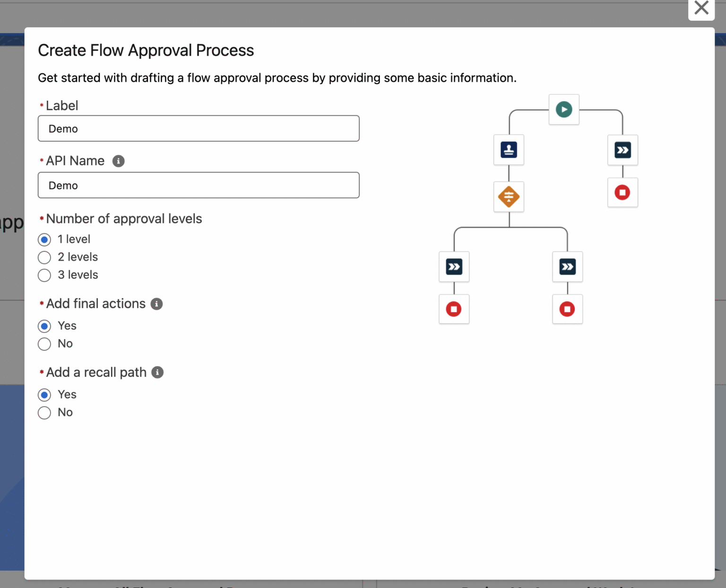Screen dimensions: 726x588
Task: Click the green Start node in the diagram
Action: point(563,109)
